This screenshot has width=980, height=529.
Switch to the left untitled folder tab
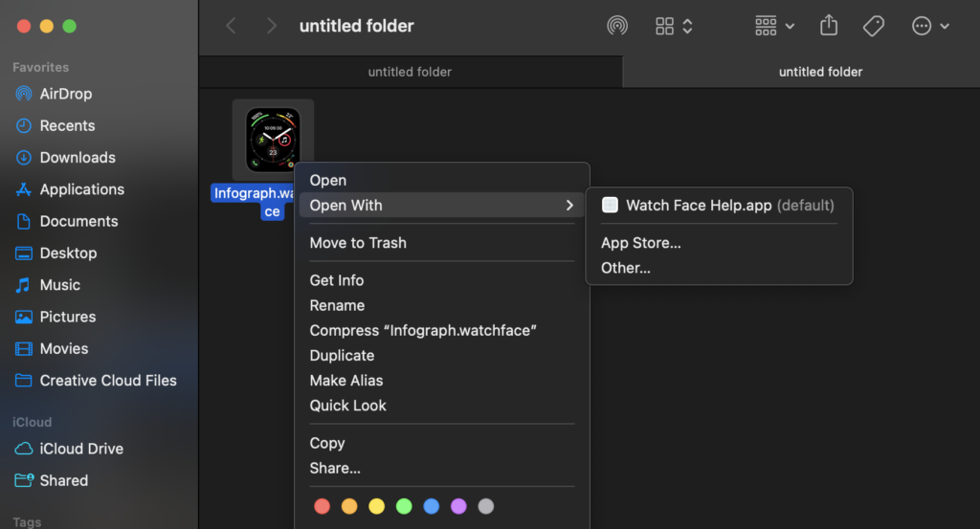[x=410, y=72]
